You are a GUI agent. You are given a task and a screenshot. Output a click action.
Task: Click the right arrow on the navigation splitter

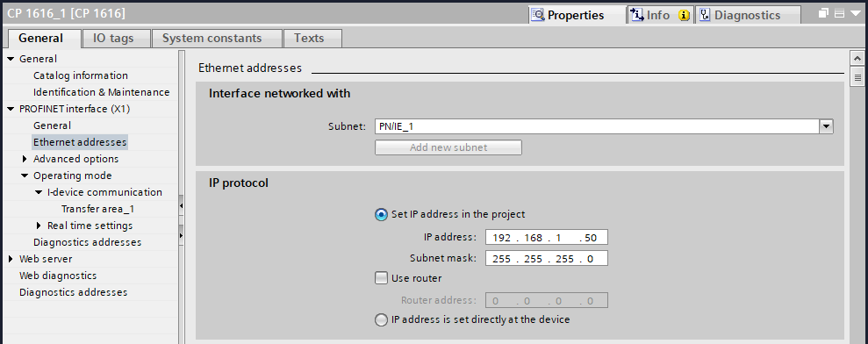pos(181,235)
